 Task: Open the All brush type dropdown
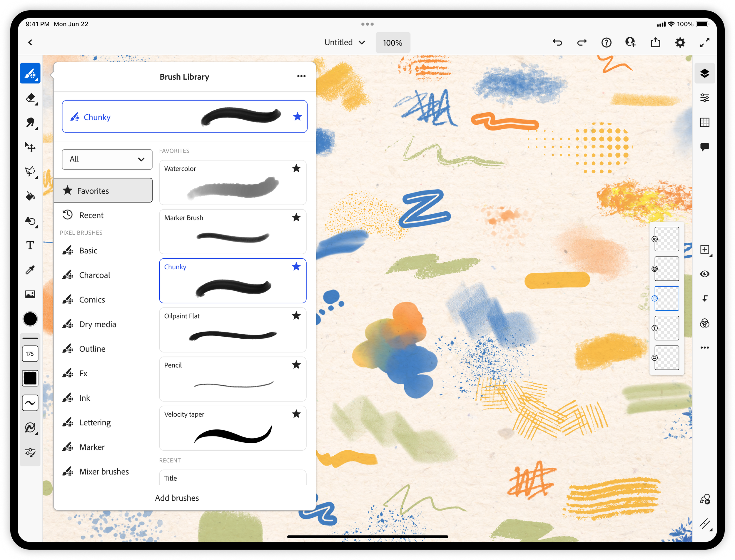[107, 159]
